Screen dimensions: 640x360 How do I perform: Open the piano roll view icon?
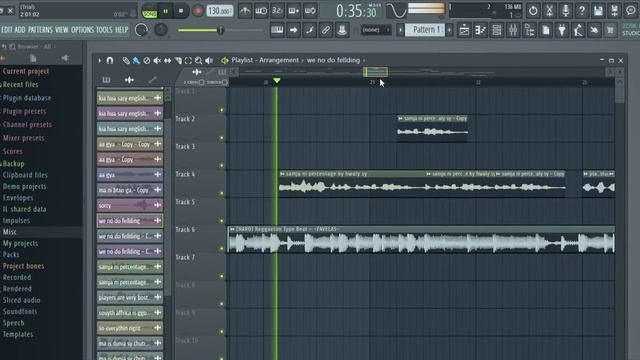point(480,30)
